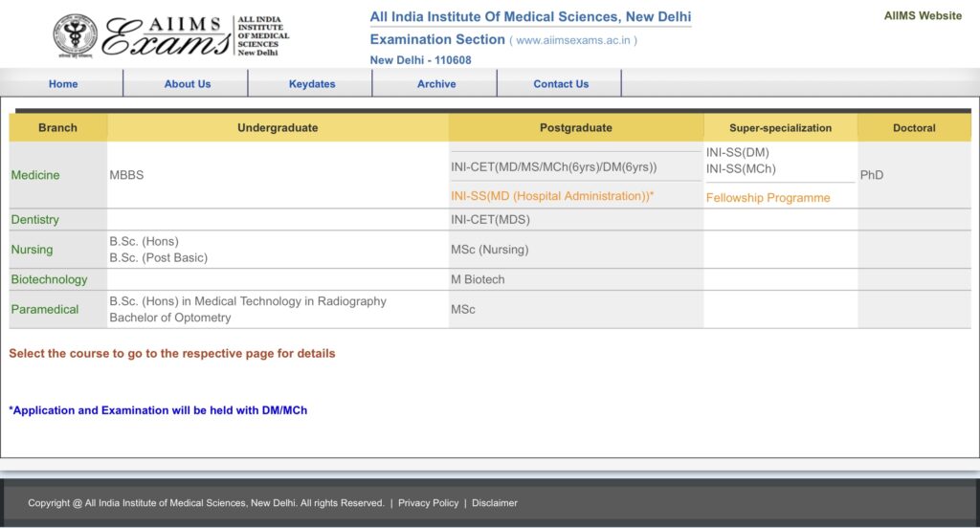Select the INI-SS(MCh) course
The height and width of the screenshot is (528, 980).
coord(741,168)
